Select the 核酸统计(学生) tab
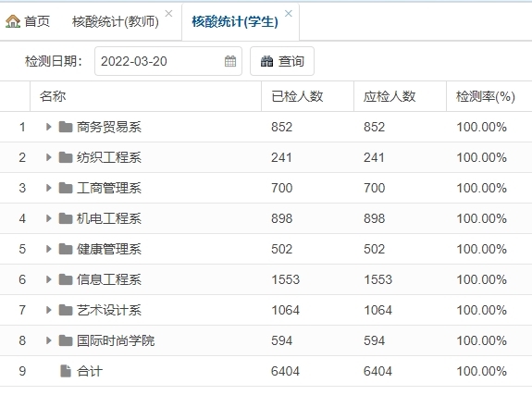532x395 pixels. tap(235, 21)
